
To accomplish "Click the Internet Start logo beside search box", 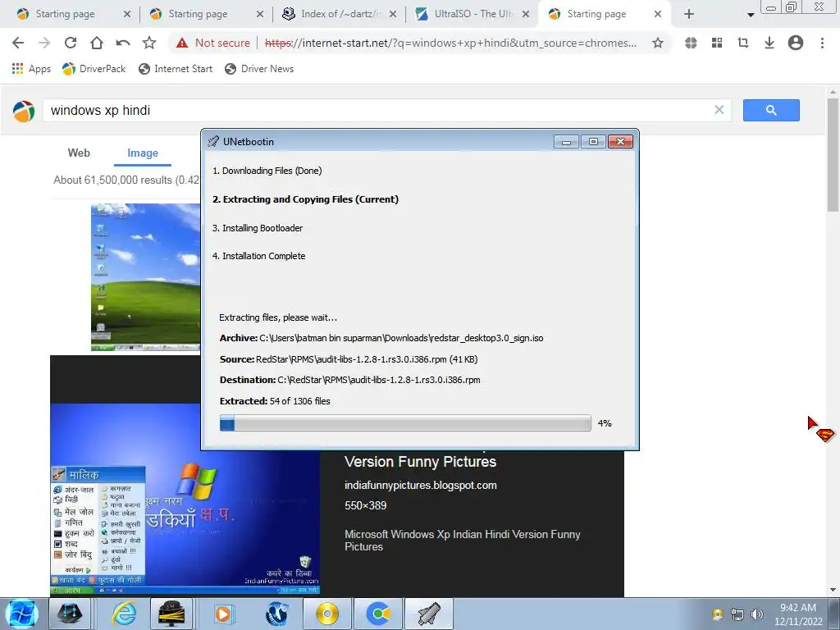I will [x=24, y=111].
